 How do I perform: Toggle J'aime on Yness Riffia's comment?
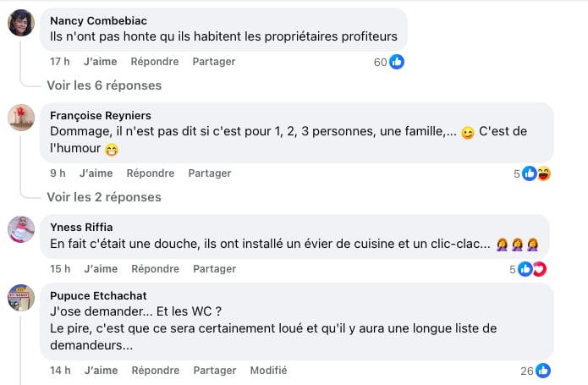[101, 269]
